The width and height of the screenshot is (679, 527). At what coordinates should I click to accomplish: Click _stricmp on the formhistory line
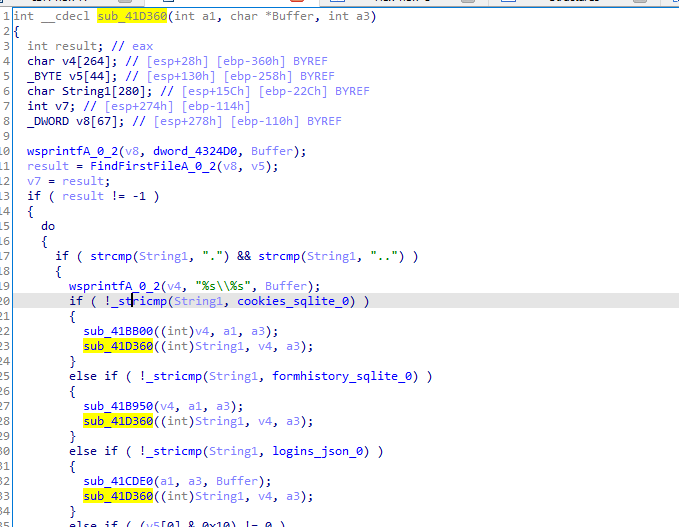pyautogui.click(x=174, y=376)
